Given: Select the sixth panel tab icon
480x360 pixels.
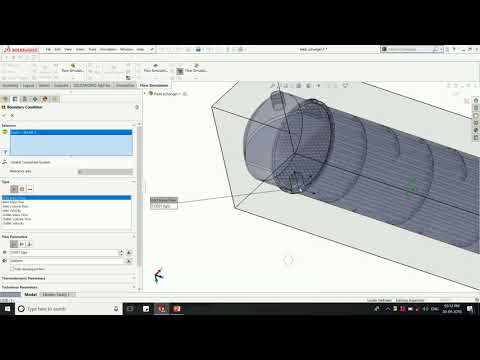Looking at the screenshot, I should coord(55,99).
